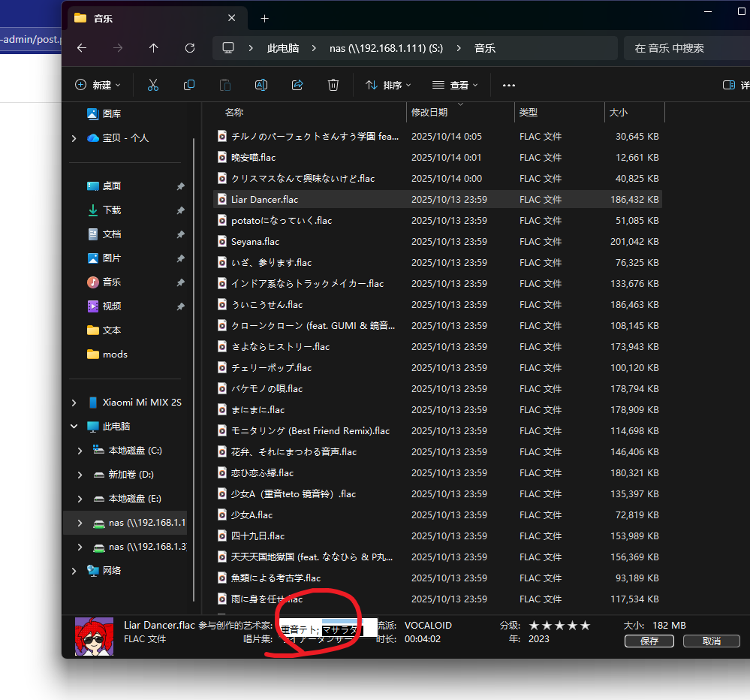Image resolution: width=750 pixels, height=700 pixels.
Task: Open the 新建 dropdown menu
Action: [x=98, y=85]
